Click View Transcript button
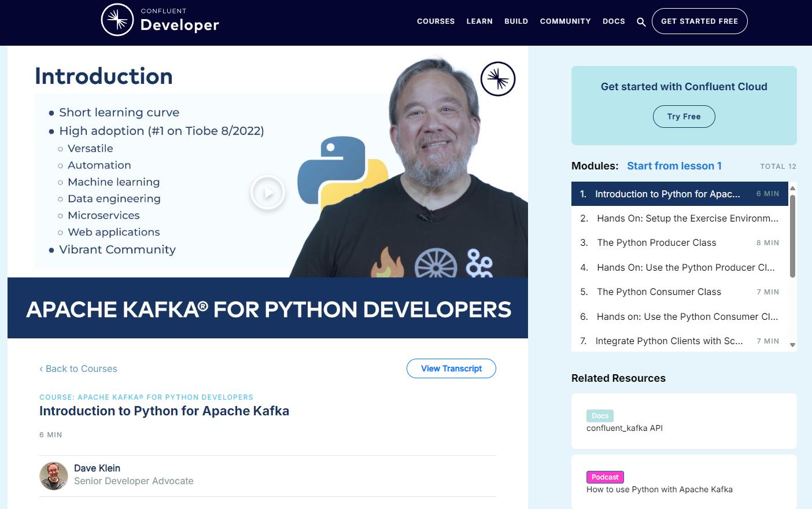 click(451, 368)
